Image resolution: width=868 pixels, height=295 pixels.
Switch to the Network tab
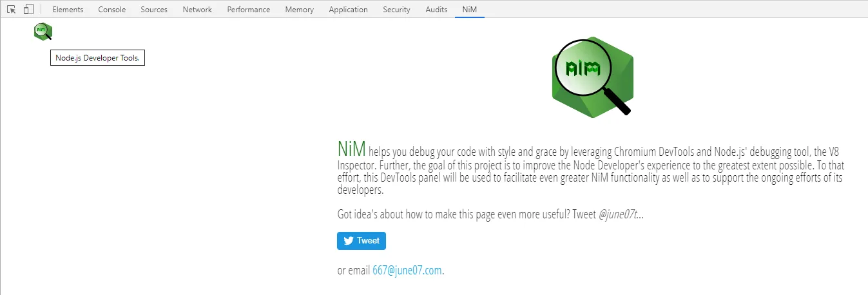(197, 10)
